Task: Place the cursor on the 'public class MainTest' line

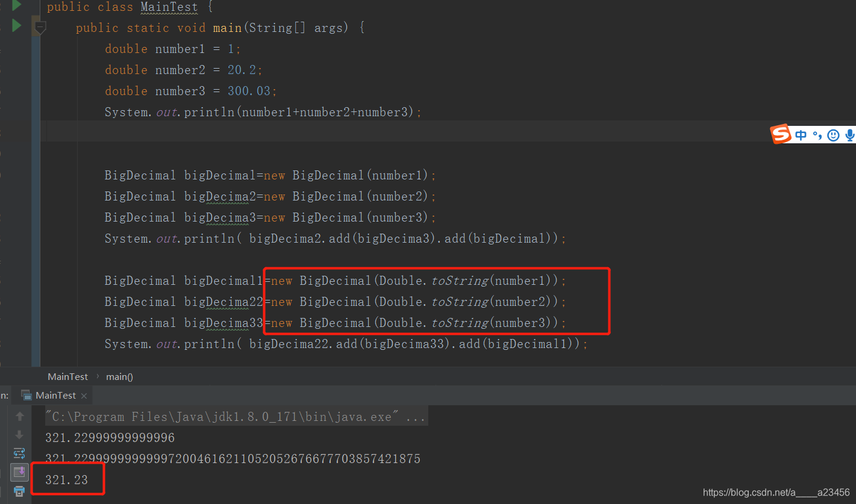Action: click(130, 7)
